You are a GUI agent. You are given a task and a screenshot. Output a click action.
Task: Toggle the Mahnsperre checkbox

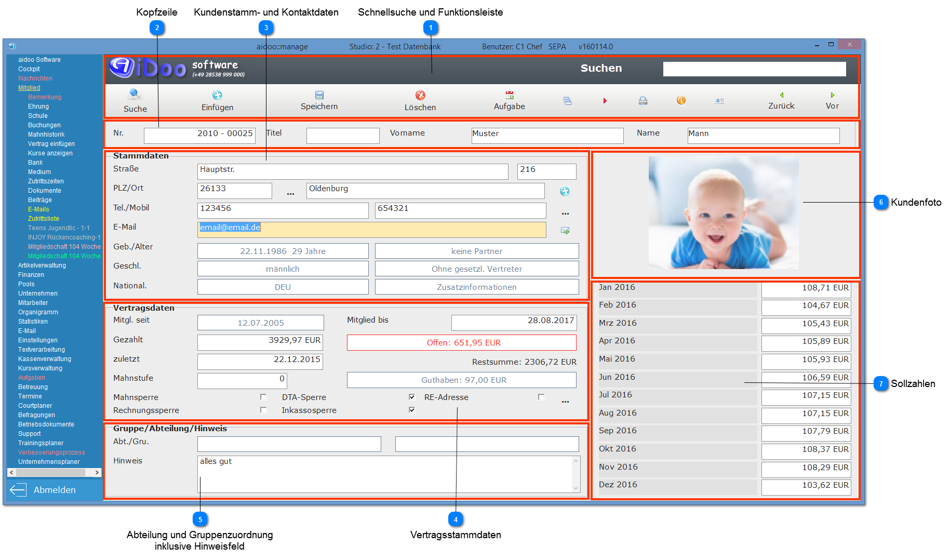(x=263, y=397)
